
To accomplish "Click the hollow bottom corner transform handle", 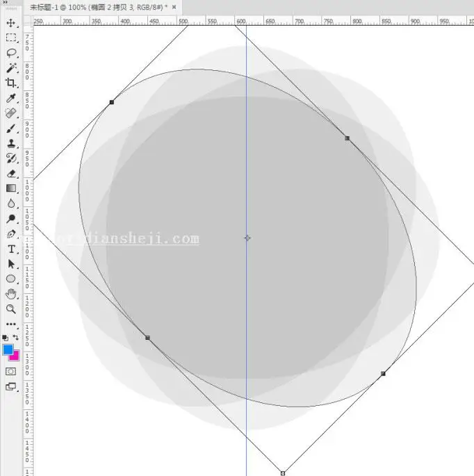I will [x=283, y=473].
